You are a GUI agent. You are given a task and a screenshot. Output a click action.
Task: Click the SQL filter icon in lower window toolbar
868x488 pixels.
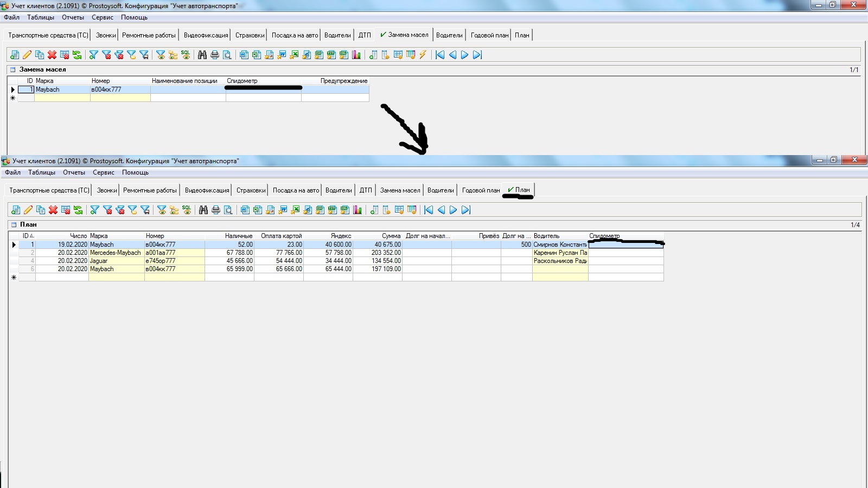coord(187,210)
